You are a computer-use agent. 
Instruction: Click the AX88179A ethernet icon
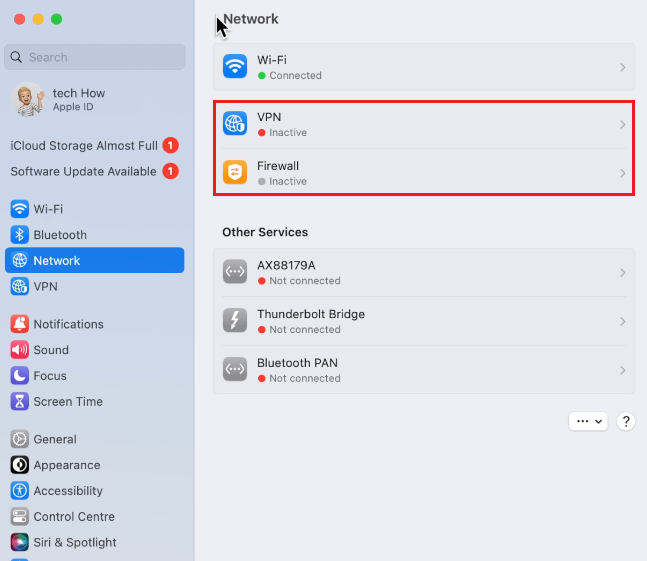(x=235, y=271)
